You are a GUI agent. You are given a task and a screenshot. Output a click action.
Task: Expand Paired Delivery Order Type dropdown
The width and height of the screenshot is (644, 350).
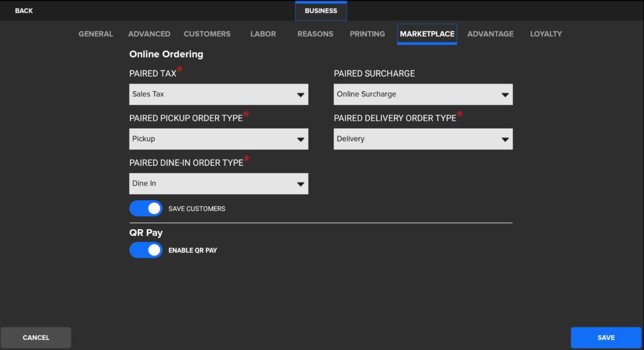(423, 139)
